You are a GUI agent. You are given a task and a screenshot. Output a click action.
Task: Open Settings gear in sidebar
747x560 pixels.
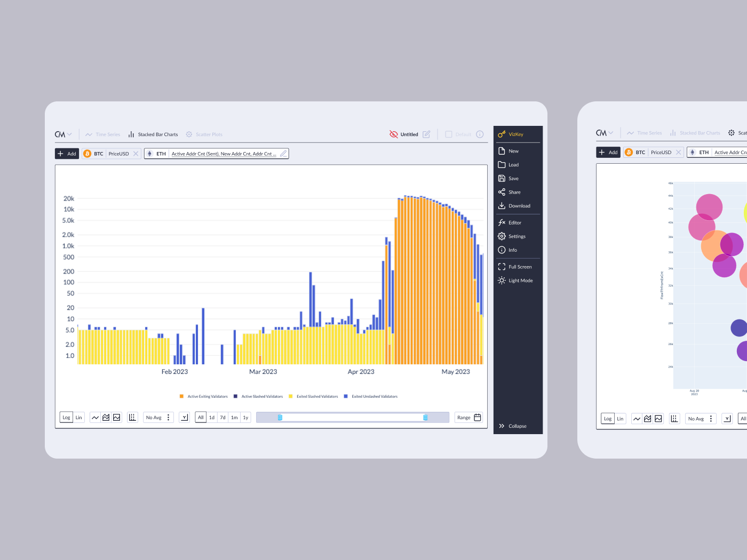pyautogui.click(x=512, y=236)
